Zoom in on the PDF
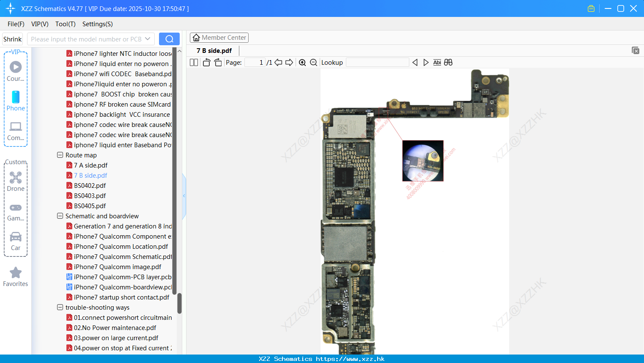 click(302, 62)
